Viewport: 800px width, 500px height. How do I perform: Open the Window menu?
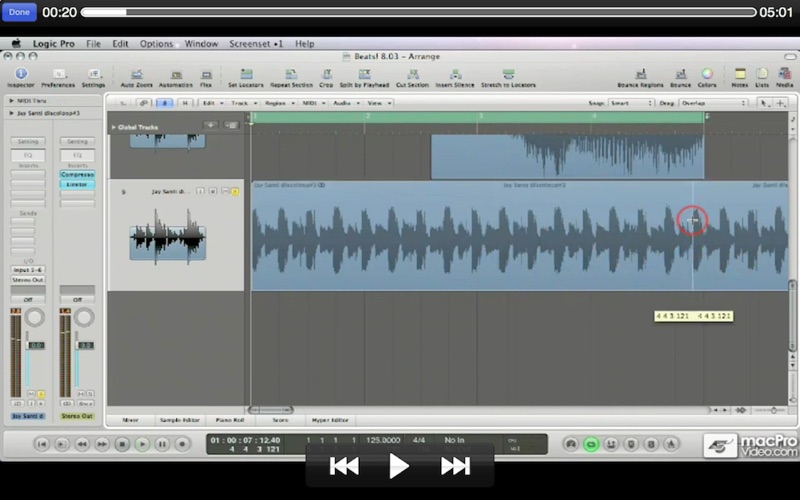pyautogui.click(x=201, y=44)
